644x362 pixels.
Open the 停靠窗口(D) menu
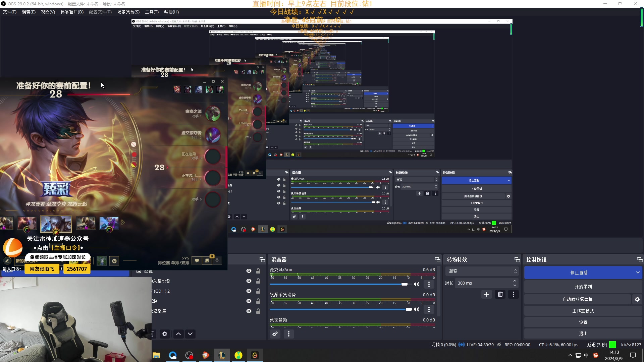(x=72, y=12)
